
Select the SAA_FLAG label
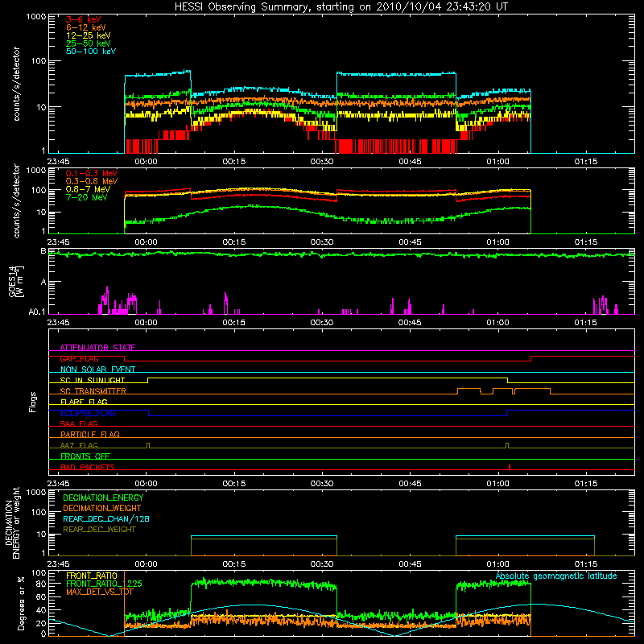(79, 423)
